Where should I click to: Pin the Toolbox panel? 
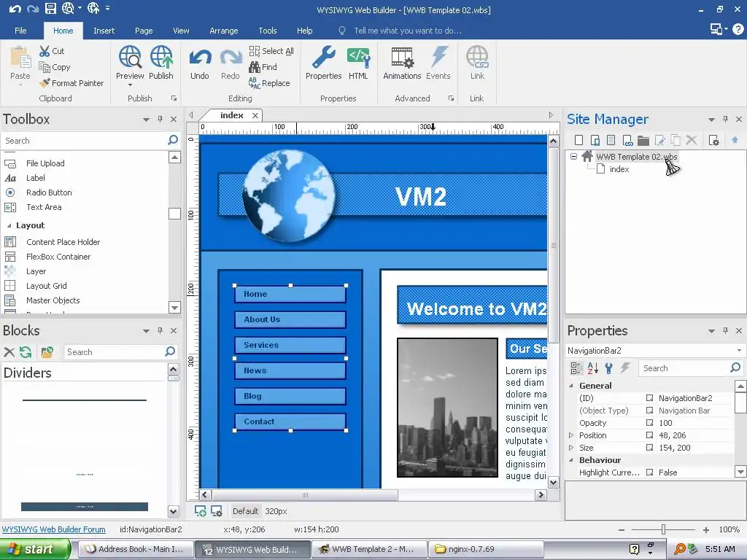(x=160, y=119)
